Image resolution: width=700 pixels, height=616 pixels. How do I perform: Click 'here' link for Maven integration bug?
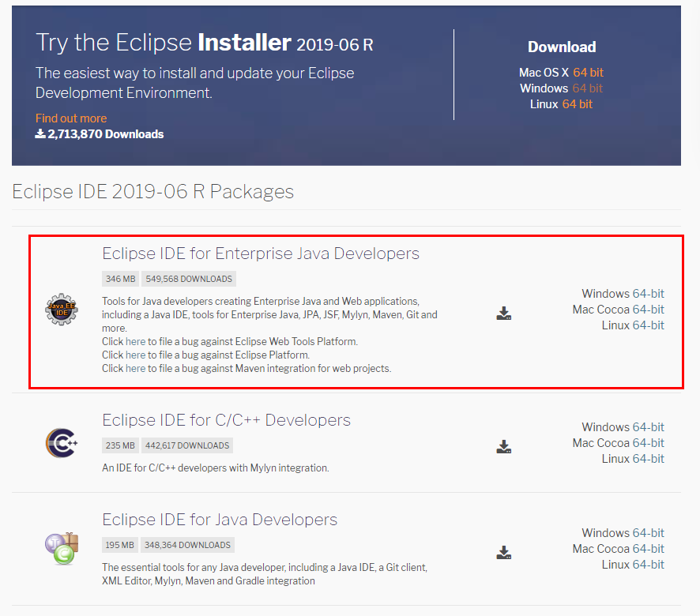pos(136,368)
